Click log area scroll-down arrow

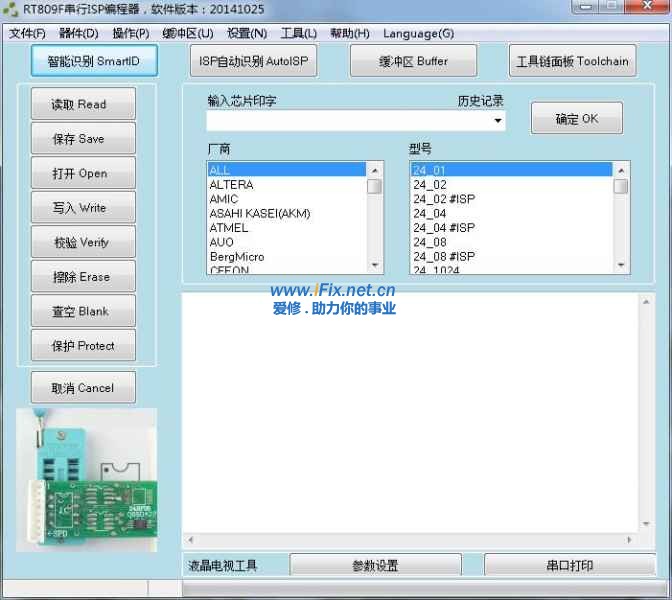pos(646,524)
